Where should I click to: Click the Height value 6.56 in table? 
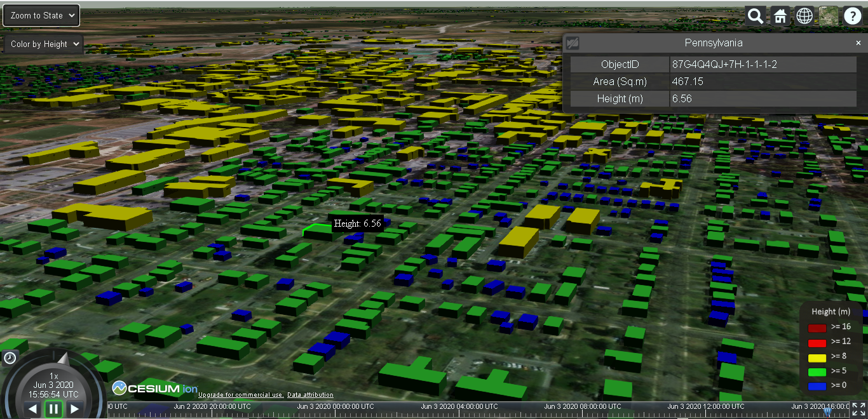(682, 99)
